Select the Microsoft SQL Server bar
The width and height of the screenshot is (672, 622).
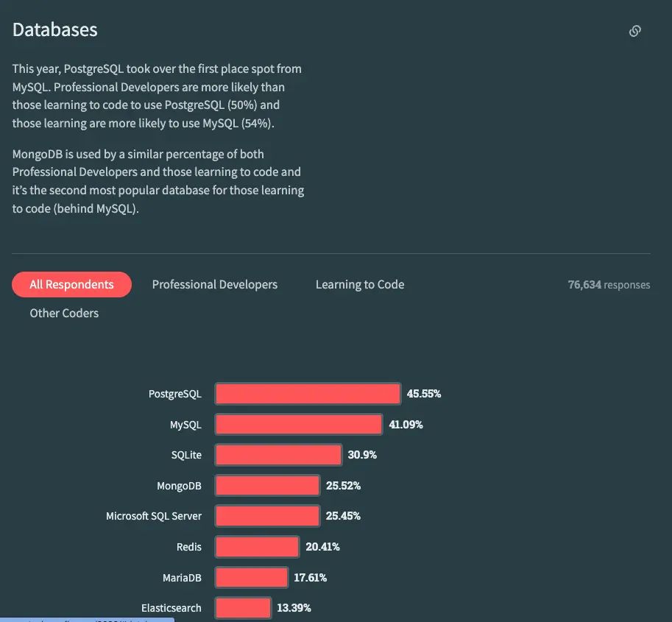[267, 516]
